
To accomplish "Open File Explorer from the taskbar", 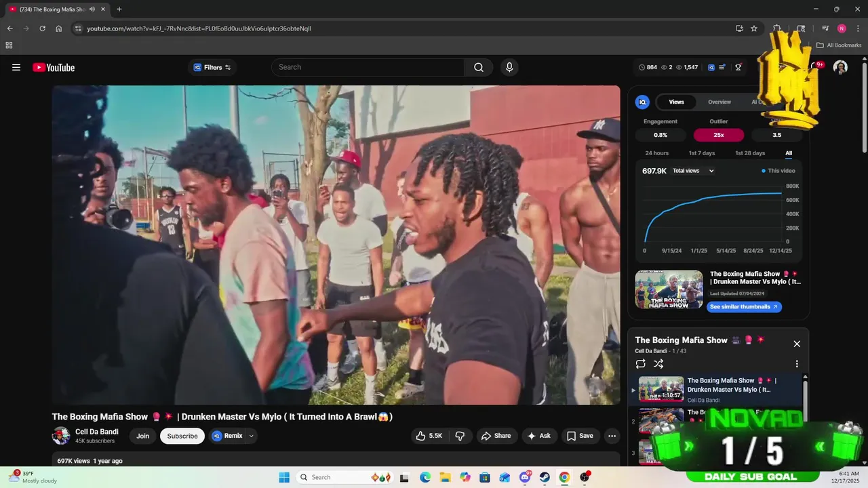I will pyautogui.click(x=445, y=477).
